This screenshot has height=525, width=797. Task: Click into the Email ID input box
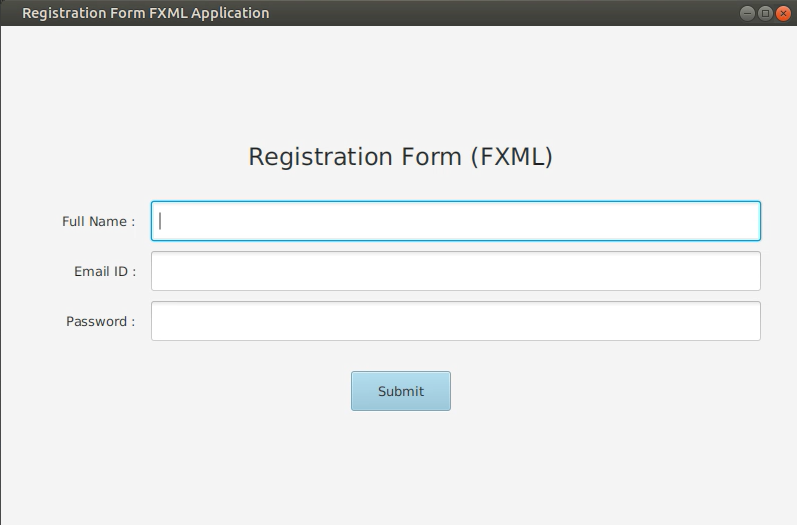[455, 271]
